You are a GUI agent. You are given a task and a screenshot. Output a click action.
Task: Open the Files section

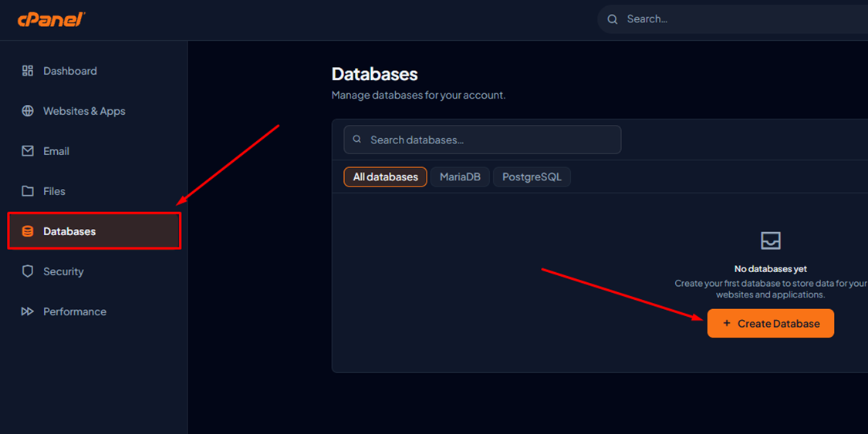(94, 190)
